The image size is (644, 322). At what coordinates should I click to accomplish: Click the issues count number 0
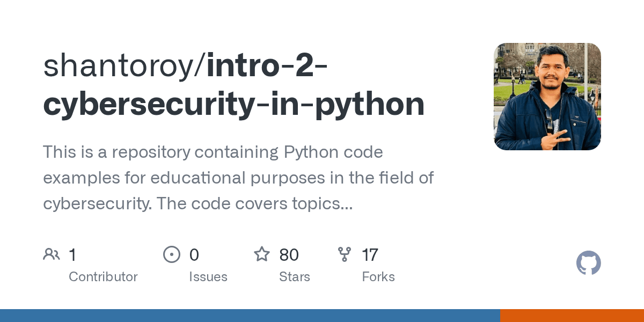pyautogui.click(x=194, y=254)
